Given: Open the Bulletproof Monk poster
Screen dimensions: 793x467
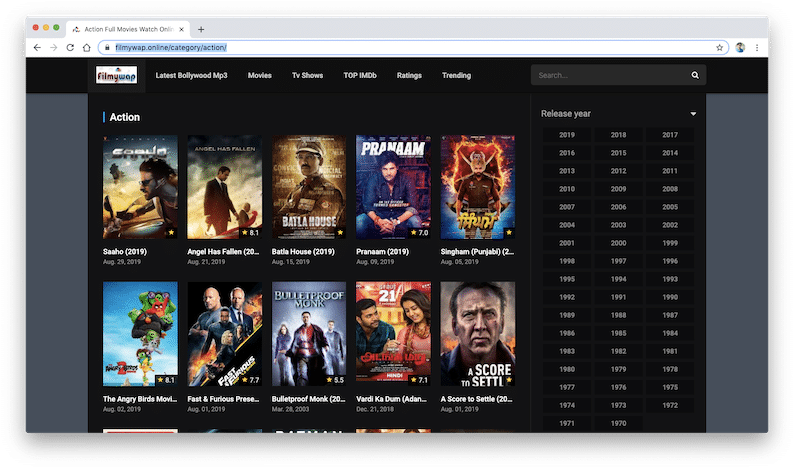Looking at the screenshot, I should 309,334.
